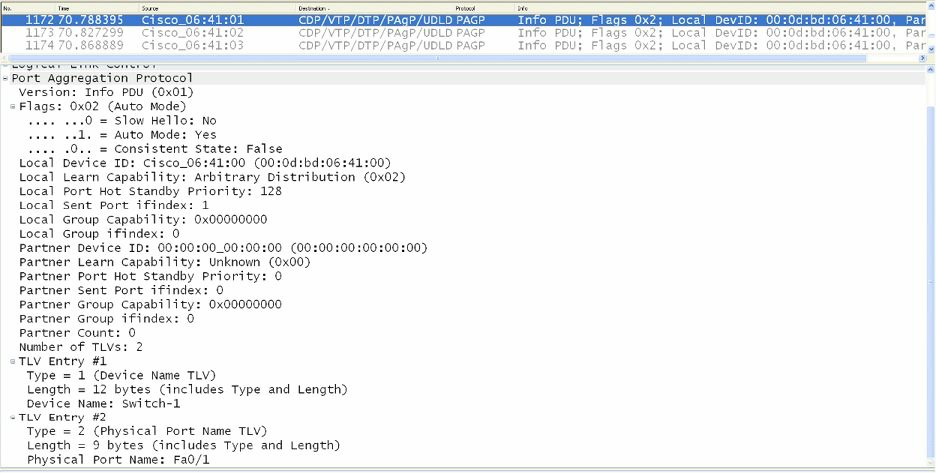Select Length = 9 bytes line
The image size is (936, 473).
pos(183,446)
